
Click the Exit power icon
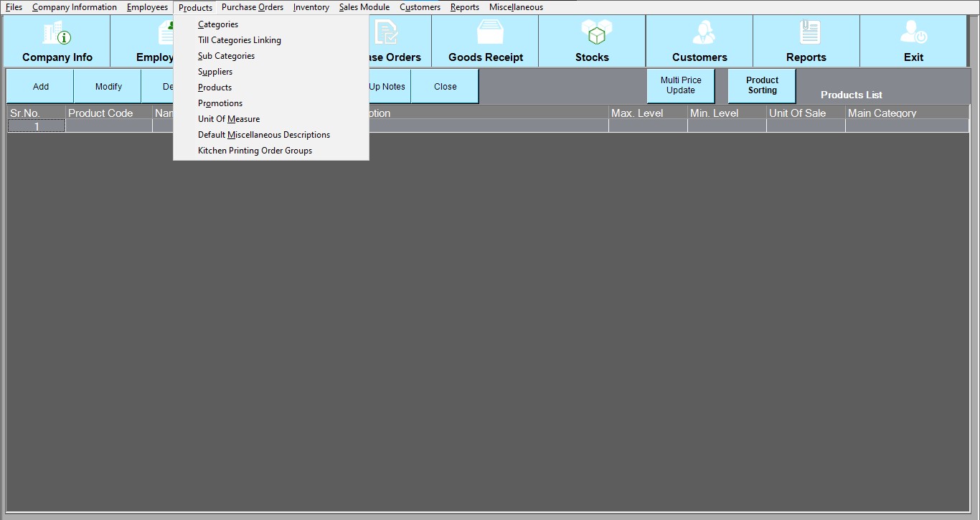pos(913,33)
